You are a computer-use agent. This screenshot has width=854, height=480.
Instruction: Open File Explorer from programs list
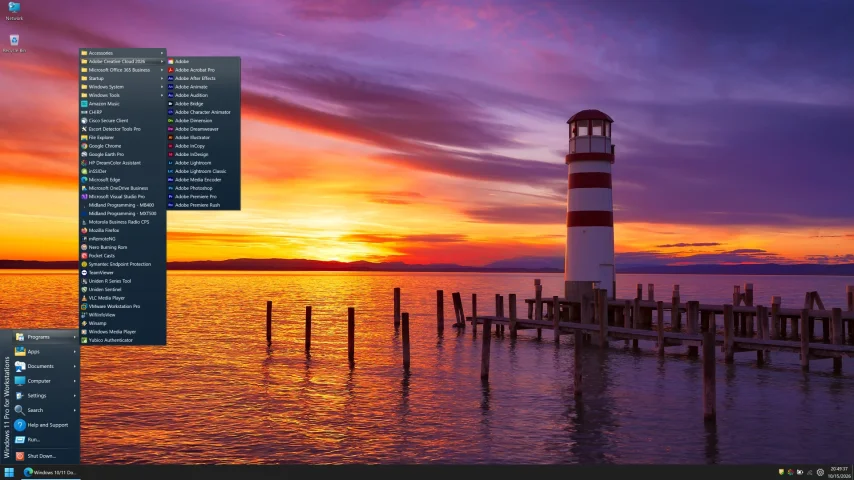123,137
